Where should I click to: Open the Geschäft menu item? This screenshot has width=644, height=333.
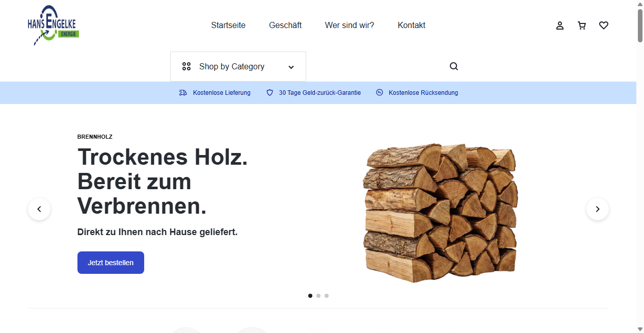285,25
